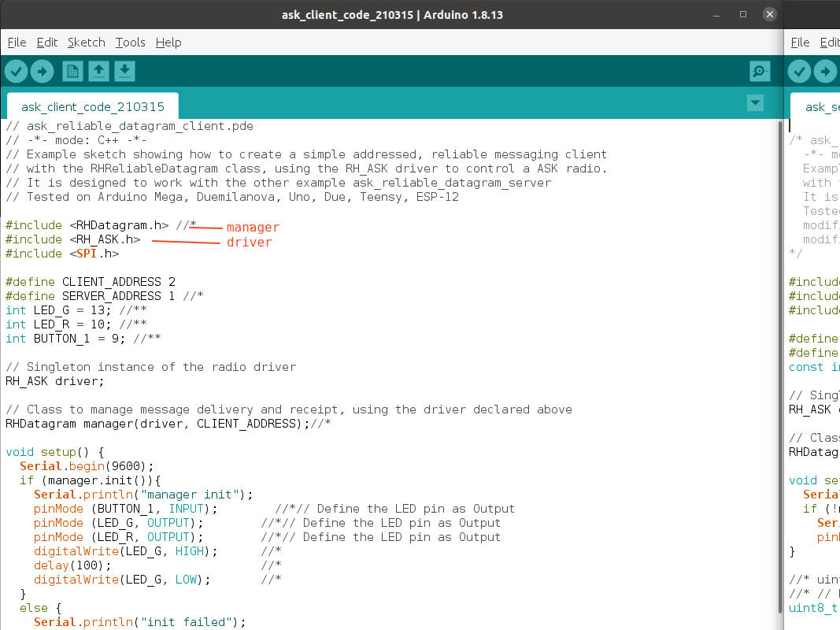Click 'digitalWrite(LED_G, HIGH);' line
Screen dimensions: 840x630
(125, 551)
